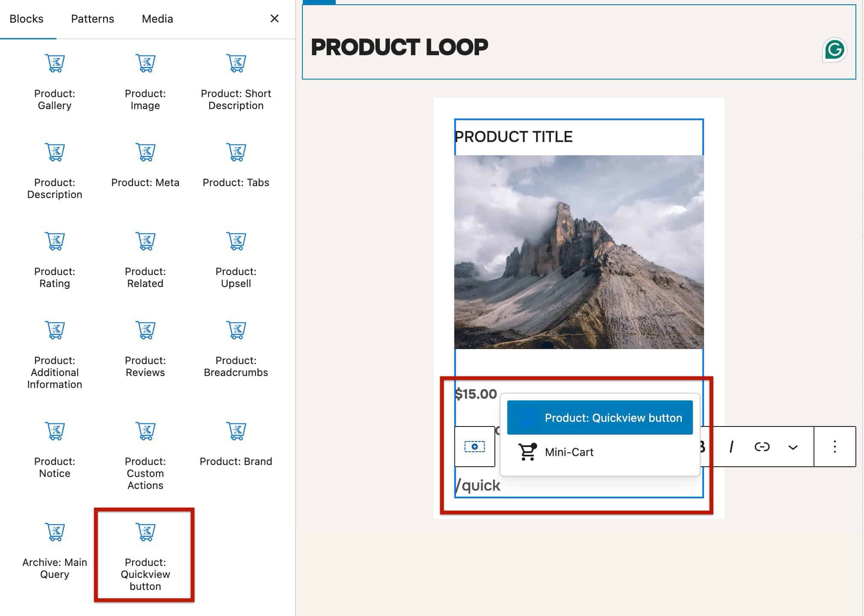Select the Product: Image block icon
This screenshot has width=864, height=616.
click(x=145, y=63)
